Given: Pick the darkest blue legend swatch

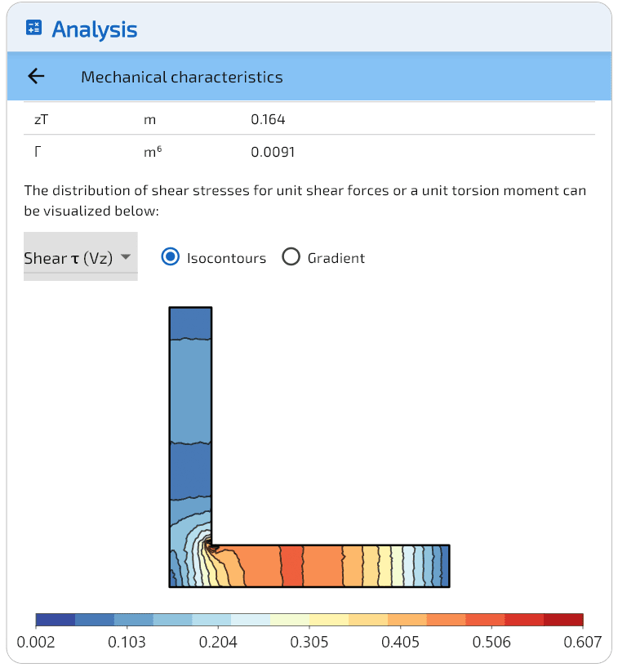Looking at the screenshot, I should coord(56,620).
